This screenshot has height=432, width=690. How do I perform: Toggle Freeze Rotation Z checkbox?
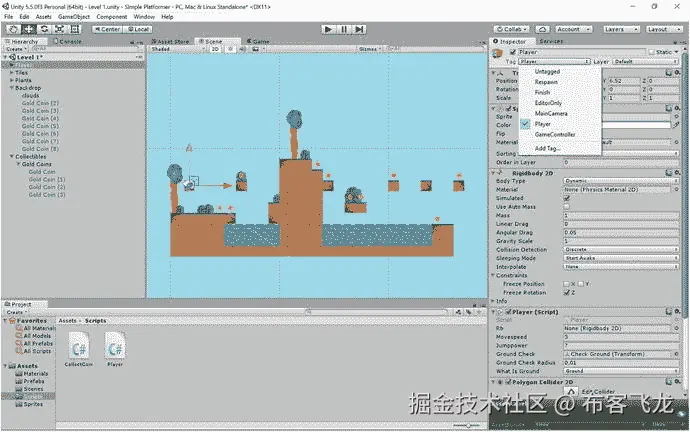567,293
